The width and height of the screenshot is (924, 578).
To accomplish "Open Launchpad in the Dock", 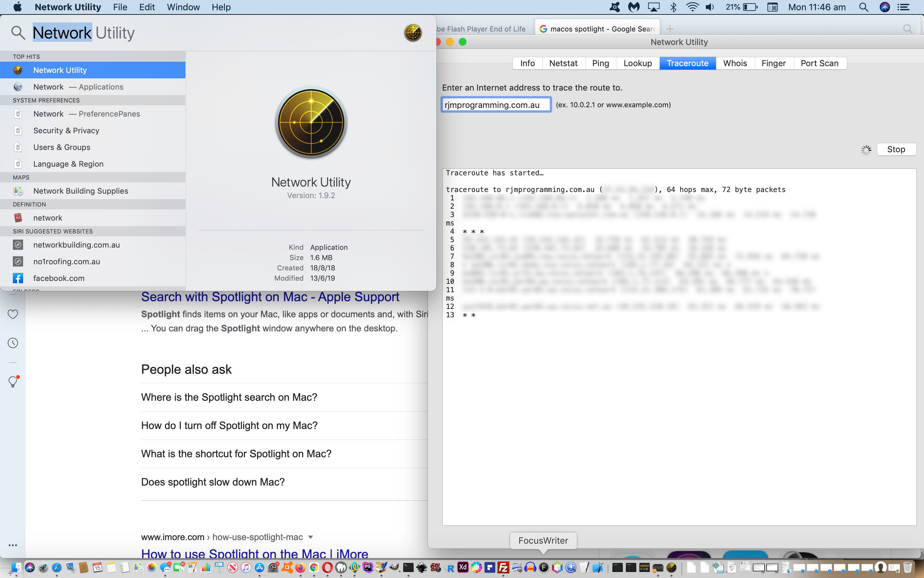I will [x=43, y=567].
